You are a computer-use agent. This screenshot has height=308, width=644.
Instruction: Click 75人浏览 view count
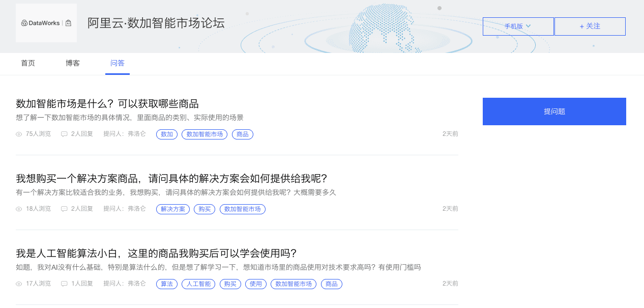tap(39, 134)
